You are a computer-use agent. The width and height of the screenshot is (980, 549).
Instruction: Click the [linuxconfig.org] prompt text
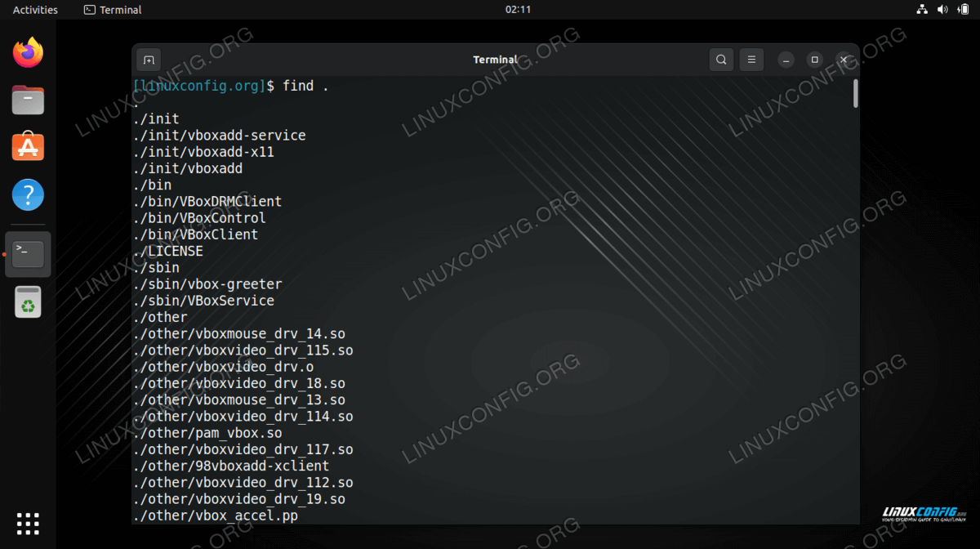(199, 86)
